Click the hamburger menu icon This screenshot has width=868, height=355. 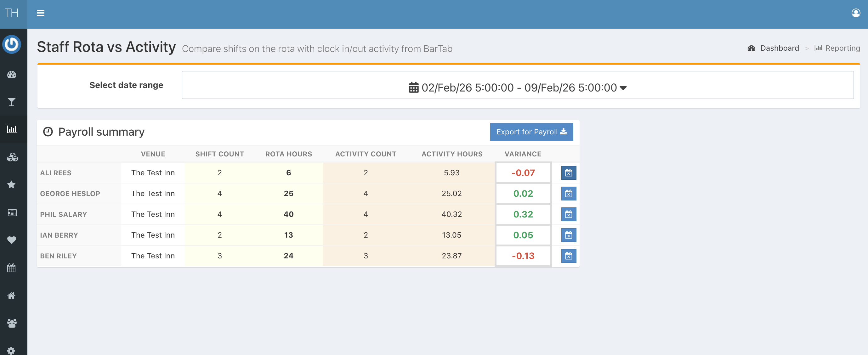point(40,13)
